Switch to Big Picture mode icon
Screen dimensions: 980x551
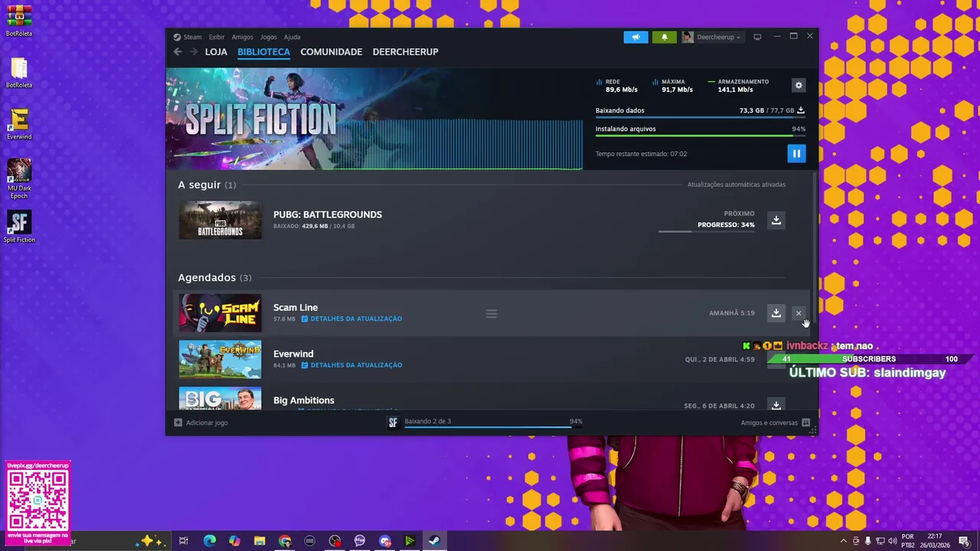pyautogui.click(x=757, y=37)
